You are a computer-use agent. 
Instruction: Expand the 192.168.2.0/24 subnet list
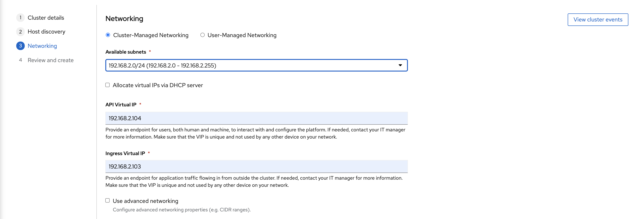point(256,65)
